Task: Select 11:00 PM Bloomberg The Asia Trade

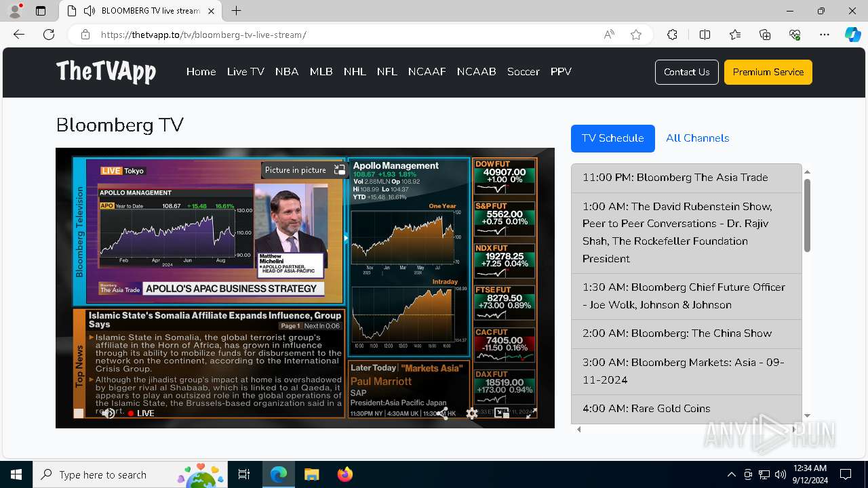Action: [x=686, y=178]
